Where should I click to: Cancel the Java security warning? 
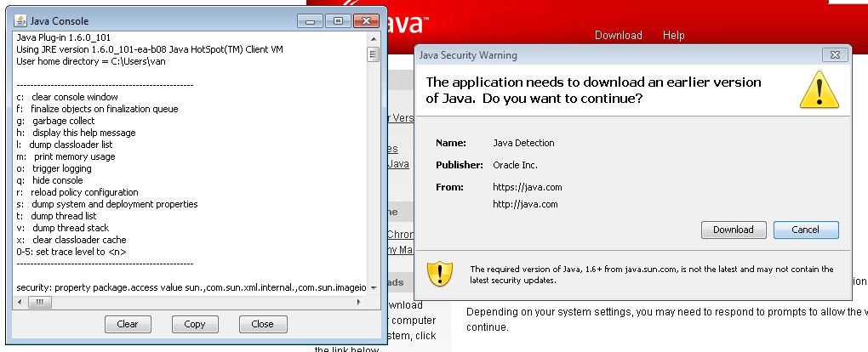pos(805,230)
